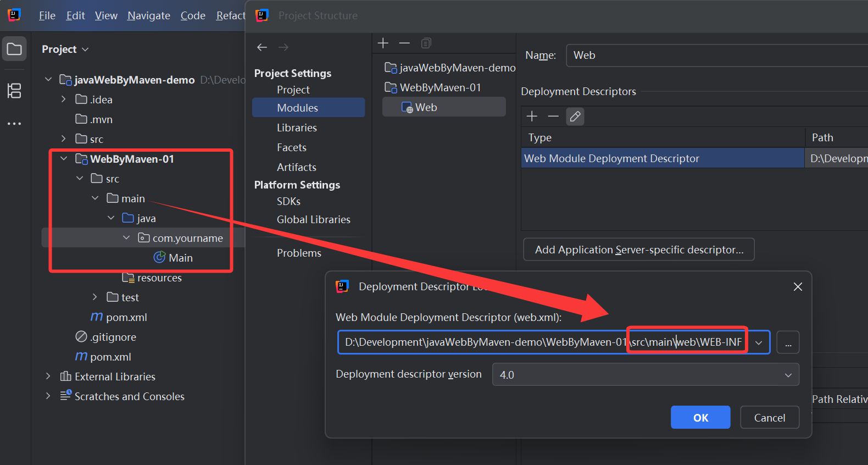
Task: Expand the root src folder
Action: pos(64,139)
